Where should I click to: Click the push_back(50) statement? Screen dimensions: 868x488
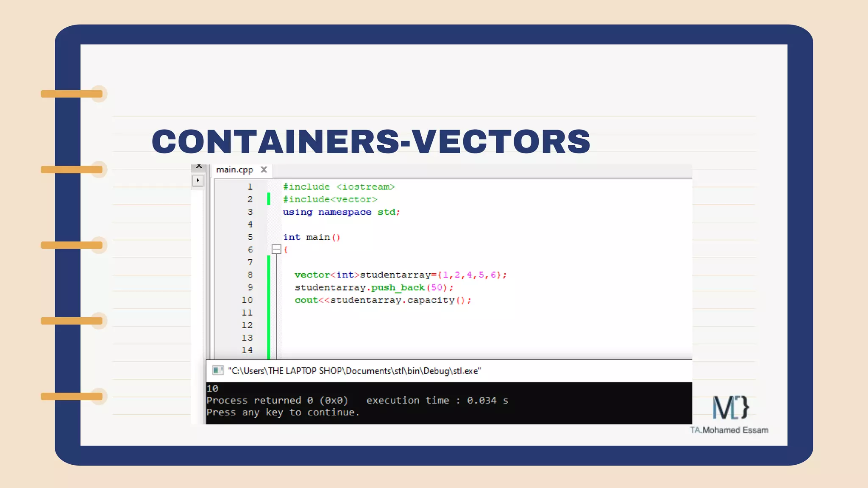[374, 288]
